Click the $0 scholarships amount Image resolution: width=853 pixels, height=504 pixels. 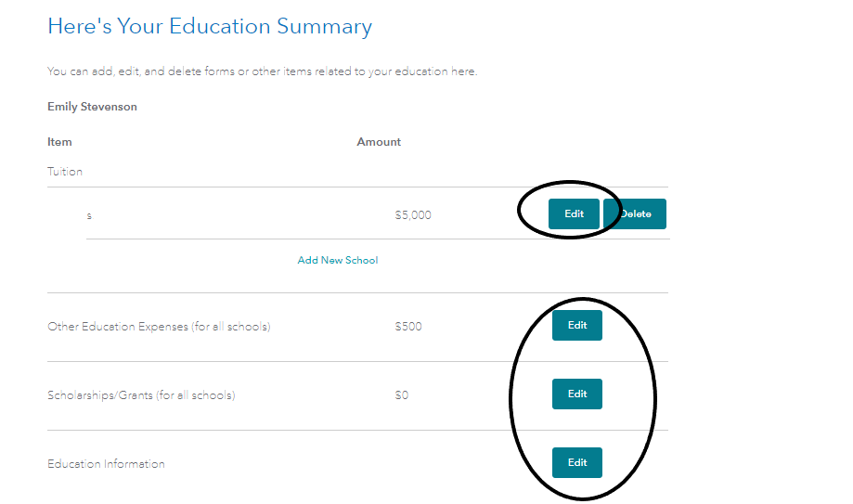coord(402,395)
